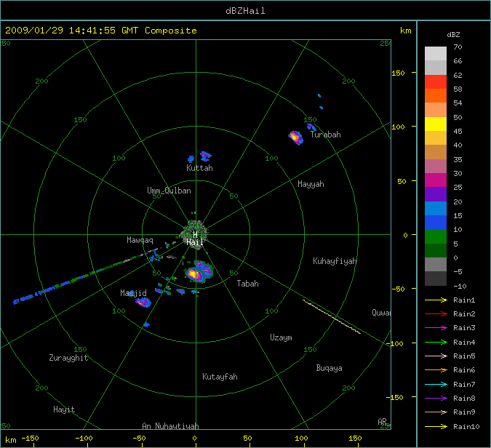The image size is (491, 448).
Task: Click the cyan Rain7 legend arrow
Action: coord(436,384)
